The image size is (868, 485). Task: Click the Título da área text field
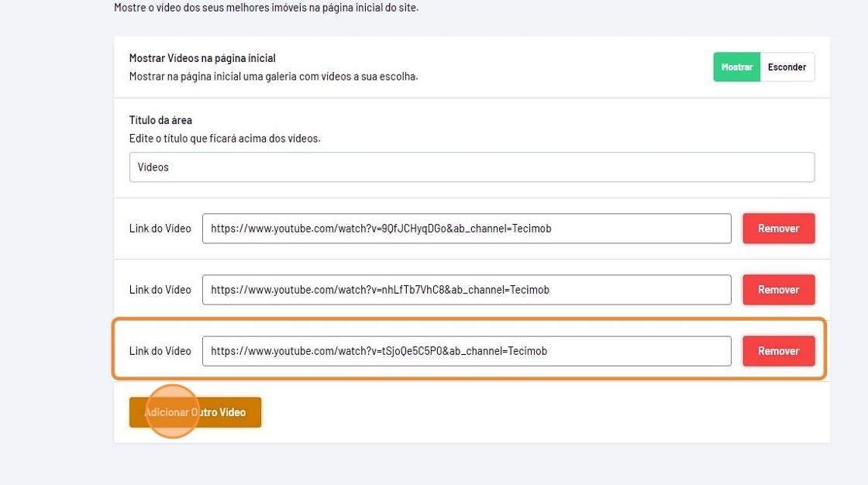(471, 167)
